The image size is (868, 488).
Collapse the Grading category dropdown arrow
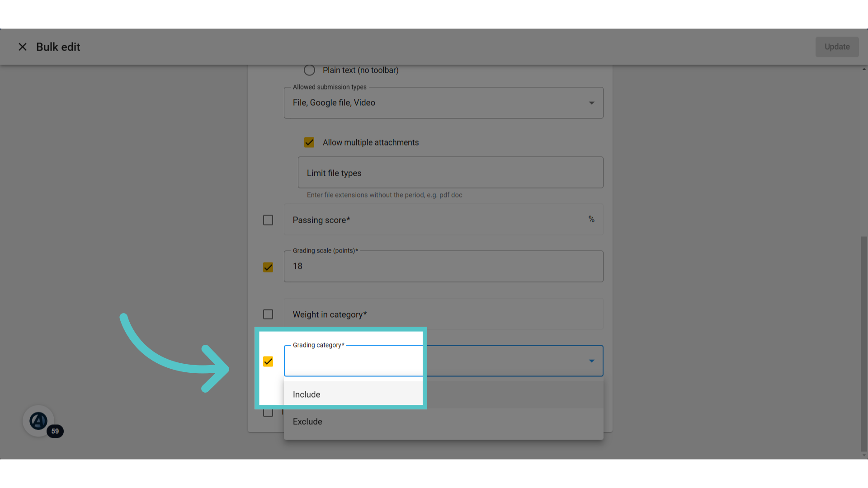(x=591, y=361)
